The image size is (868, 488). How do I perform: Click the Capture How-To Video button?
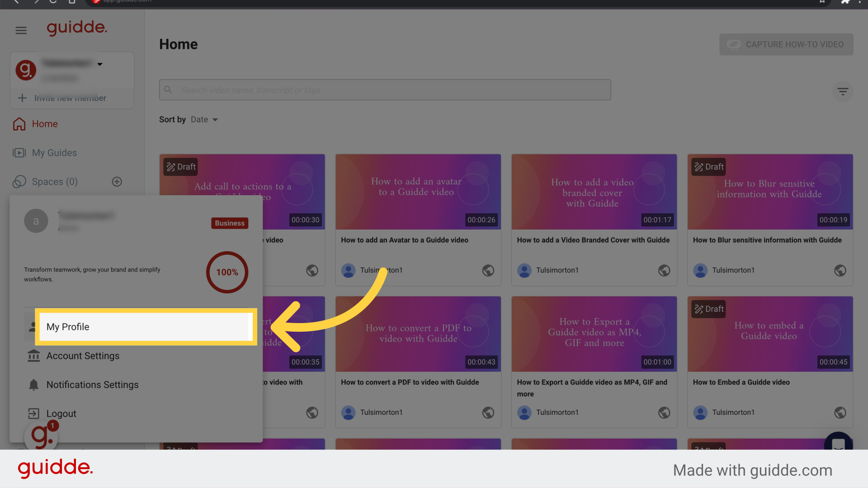(x=786, y=44)
